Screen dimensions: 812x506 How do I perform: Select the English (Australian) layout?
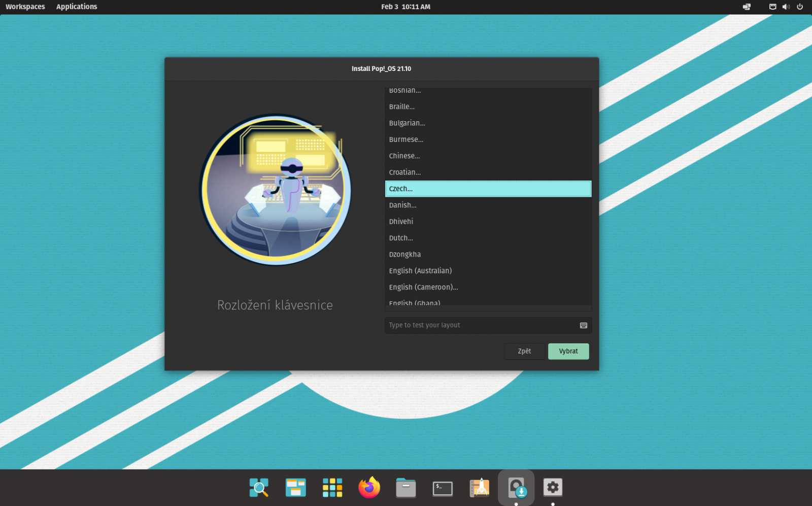pyautogui.click(x=488, y=271)
